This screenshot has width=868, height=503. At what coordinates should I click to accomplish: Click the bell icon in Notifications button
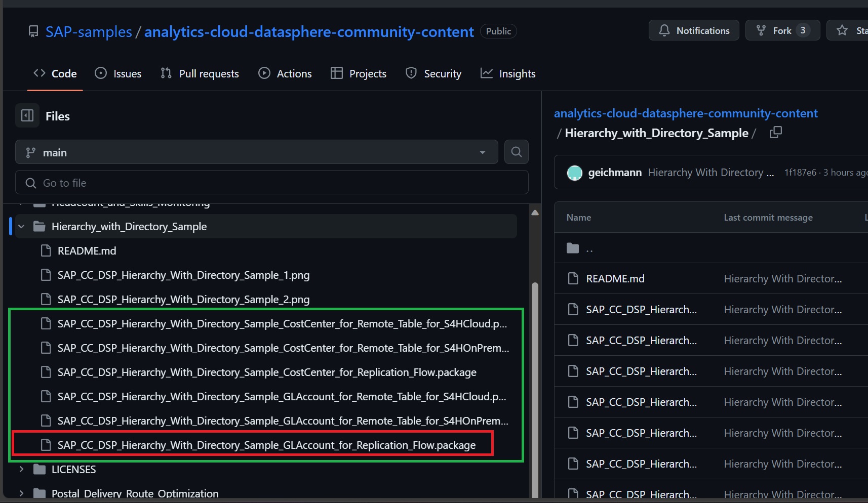click(664, 30)
